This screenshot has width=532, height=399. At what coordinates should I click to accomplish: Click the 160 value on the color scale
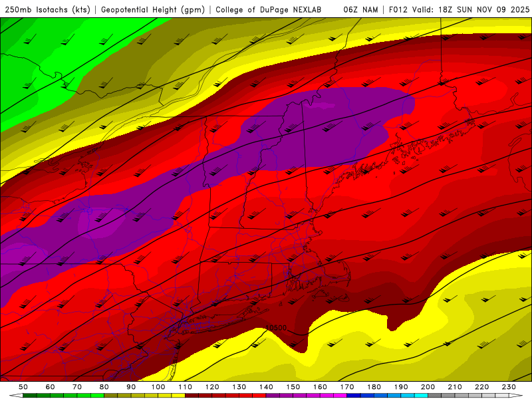320,387
